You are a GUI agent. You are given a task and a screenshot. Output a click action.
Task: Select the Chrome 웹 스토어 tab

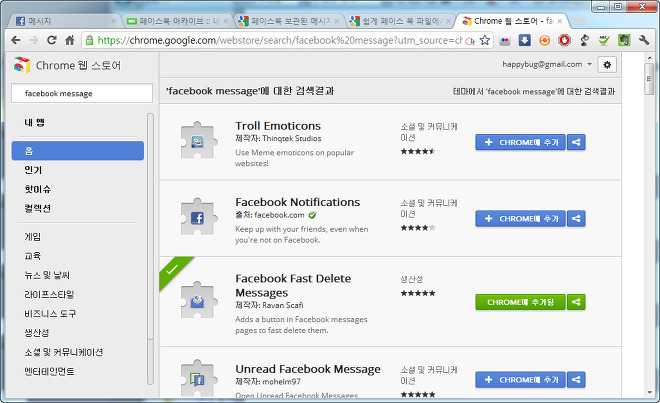coord(511,21)
